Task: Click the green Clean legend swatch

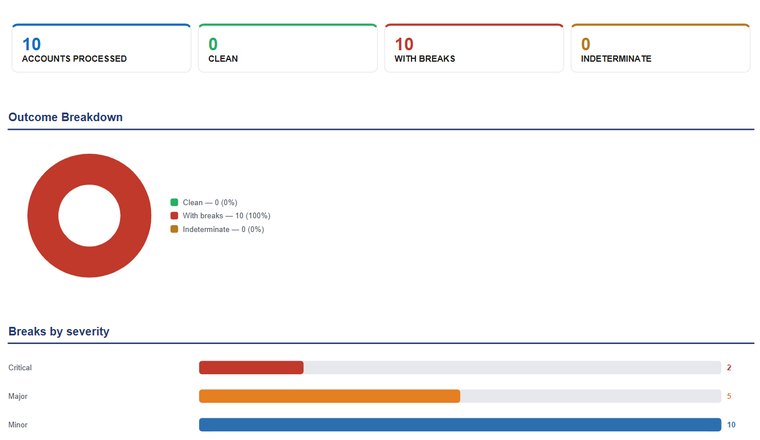Action: click(174, 202)
